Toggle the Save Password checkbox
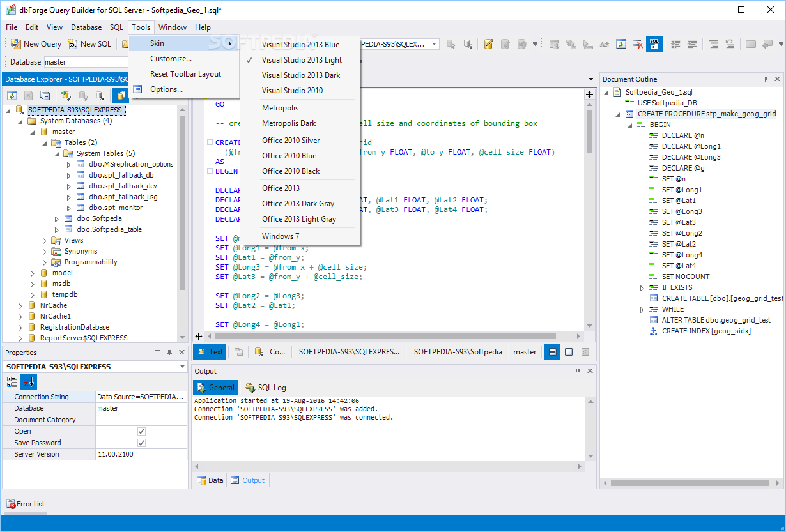The height and width of the screenshot is (532, 786). [x=142, y=443]
